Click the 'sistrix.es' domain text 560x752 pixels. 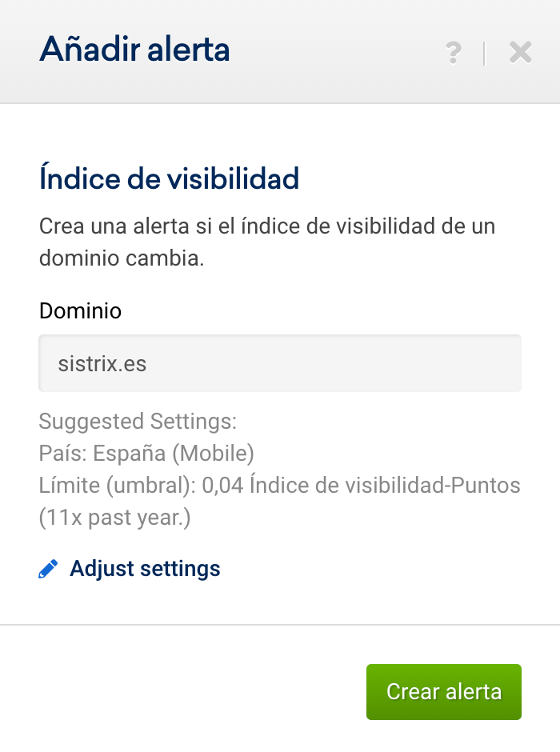(102, 364)
